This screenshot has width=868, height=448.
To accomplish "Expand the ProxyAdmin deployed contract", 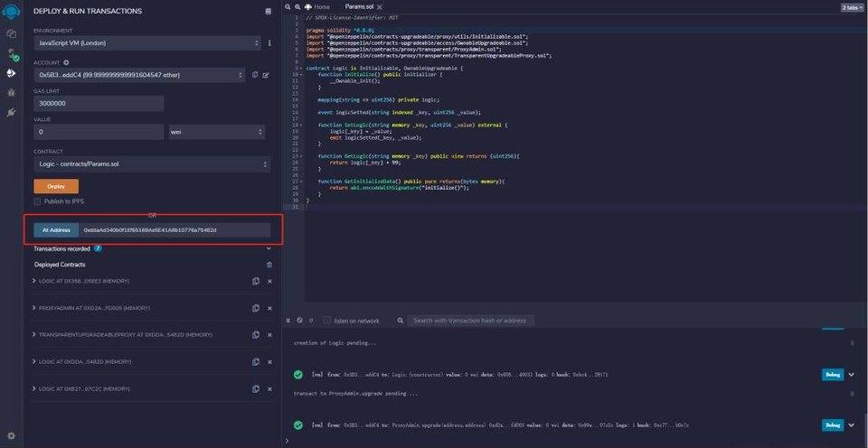I will coord(34,308).
